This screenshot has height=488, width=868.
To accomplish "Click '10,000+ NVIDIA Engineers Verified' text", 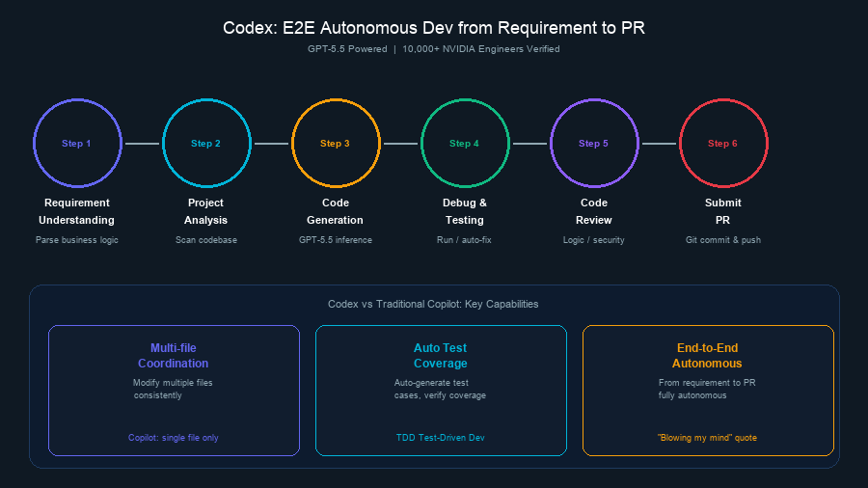I will coord(481,48).
